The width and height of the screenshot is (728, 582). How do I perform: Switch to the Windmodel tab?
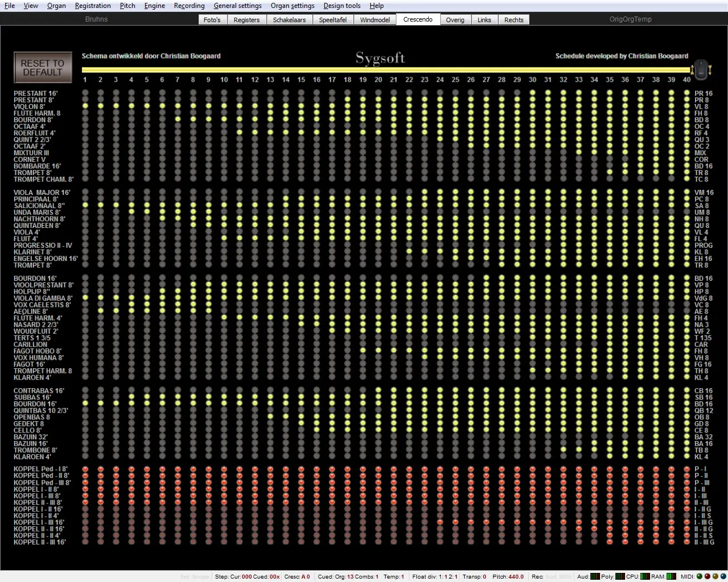[375, 20]
